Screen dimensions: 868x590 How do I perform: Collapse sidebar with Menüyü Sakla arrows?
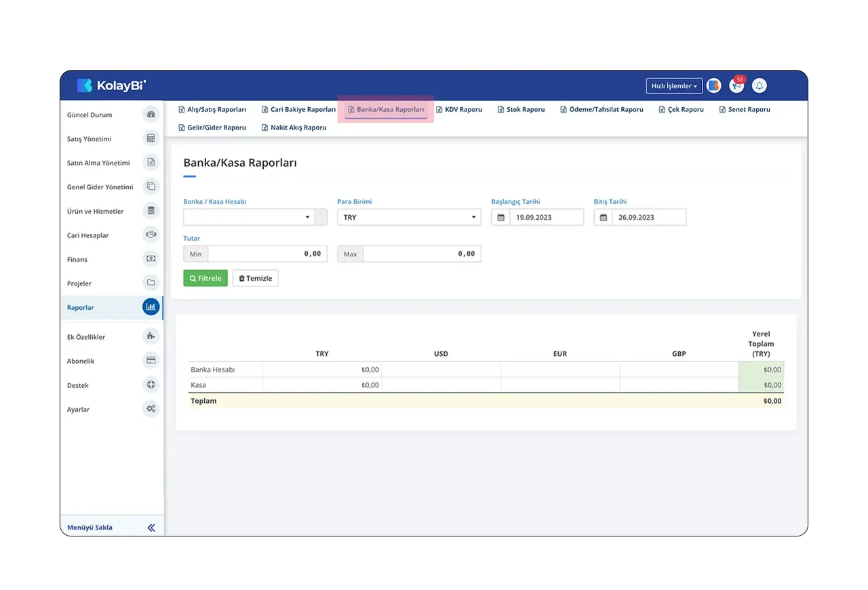click(x=151, y=527)
